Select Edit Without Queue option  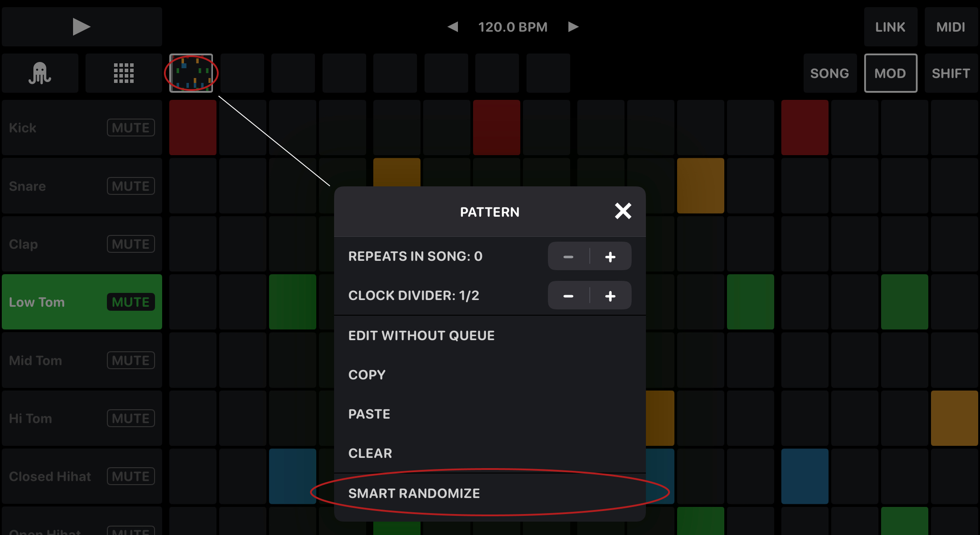pyautogui.click(x=421, y=336)
